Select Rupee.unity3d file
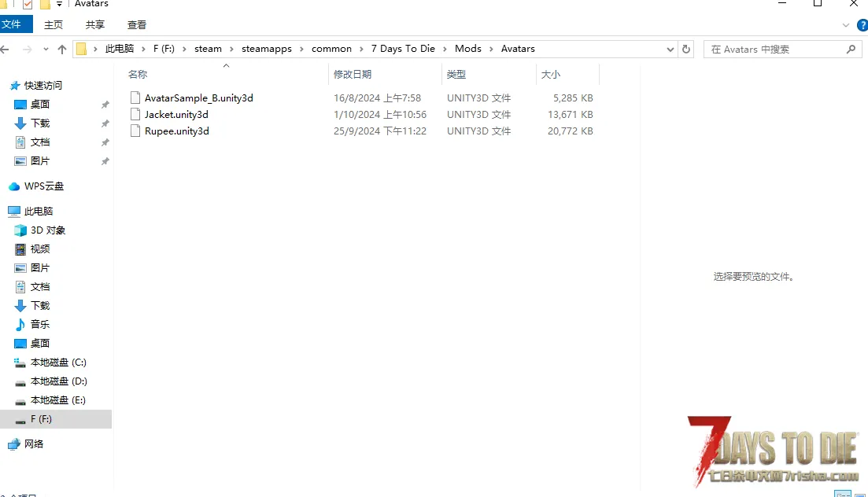The height and width of the screenshot is (497, 868). 176,131
